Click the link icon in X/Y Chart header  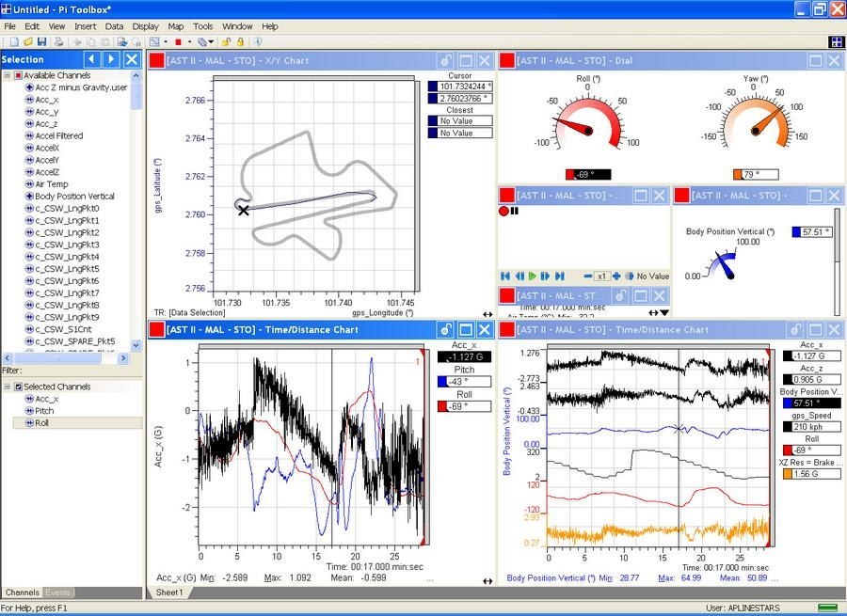pos(446,60)
